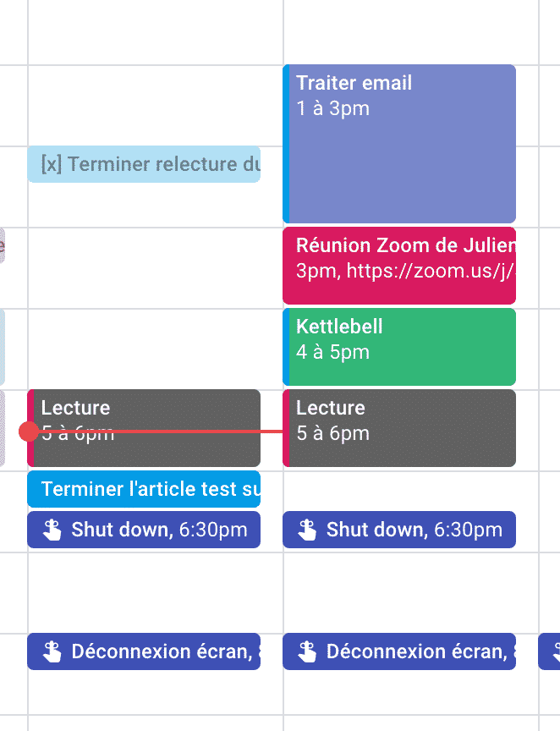Screen dimensions: 560x731
Task: Select the red current-time marker dot
Action: point(27,431)
